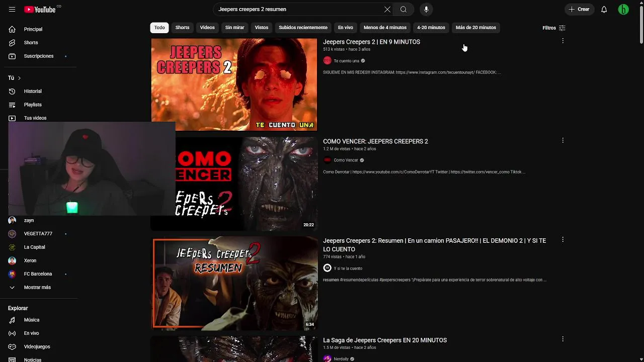Click title Jeepers Creepers 2 | EN 9 MINUTOS
The width and height of the screenshot is (644, 362).
click(371, 42)
